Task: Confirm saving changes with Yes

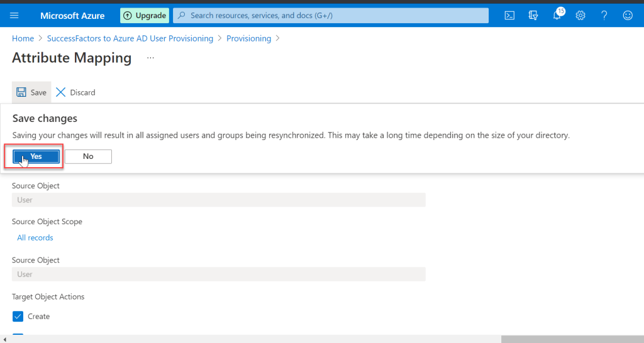Action: pyautogui.click(x=36, y=156)
